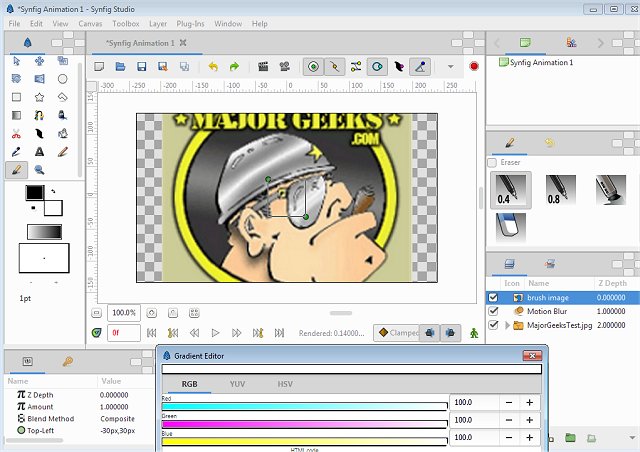640x452 pixels.
Task: Open the Plug-Ins menu
Action: [x=190, y=23]
